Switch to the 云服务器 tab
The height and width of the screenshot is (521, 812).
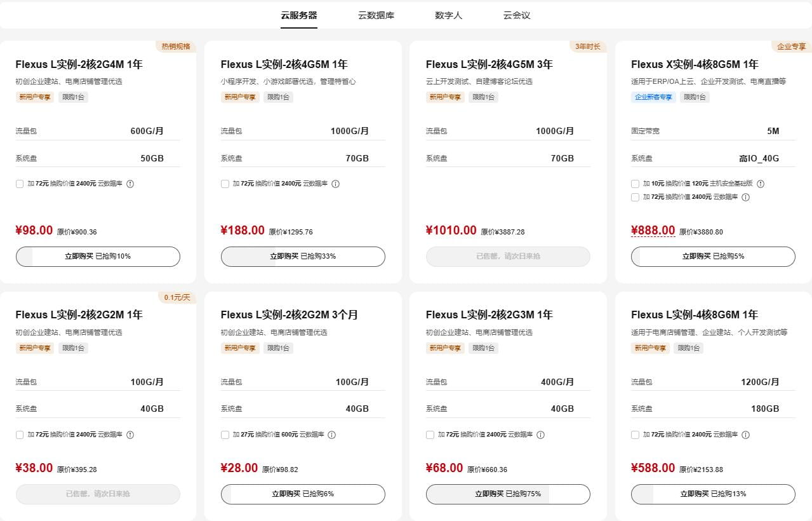(299, 15)
